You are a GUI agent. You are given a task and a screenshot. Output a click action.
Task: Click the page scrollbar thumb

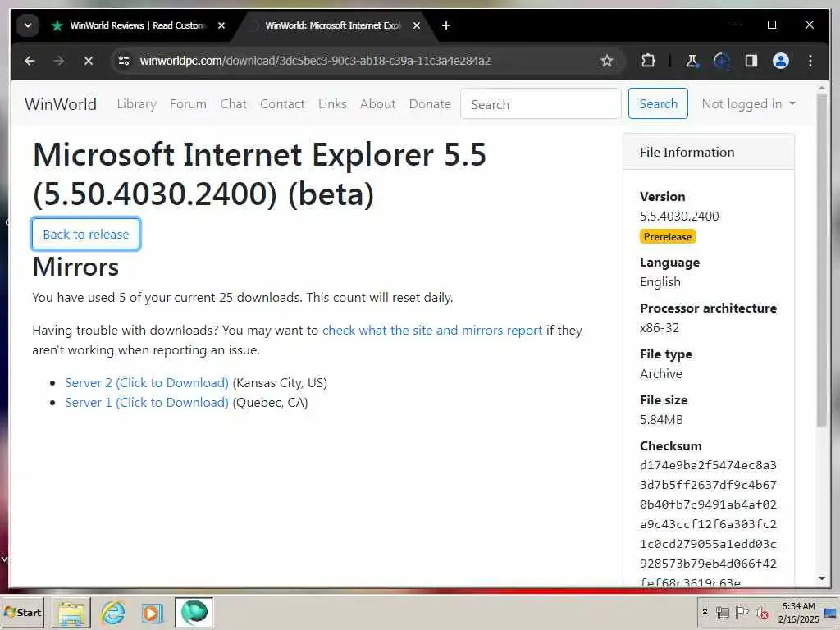click(x=822, y=260)
